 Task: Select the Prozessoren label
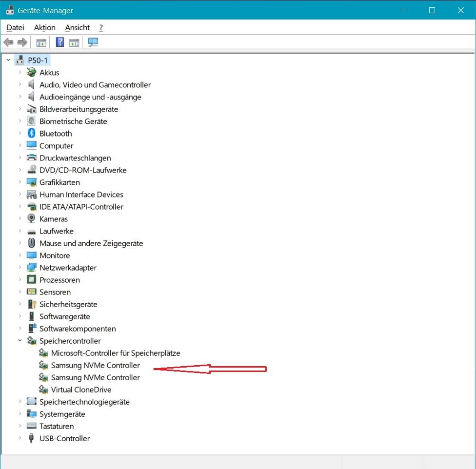pos(59,280)
